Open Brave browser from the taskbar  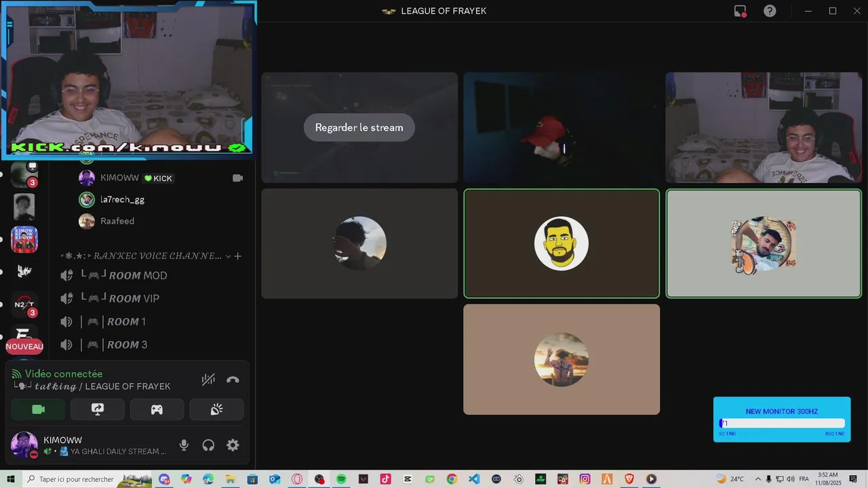(x=629, y=479)
